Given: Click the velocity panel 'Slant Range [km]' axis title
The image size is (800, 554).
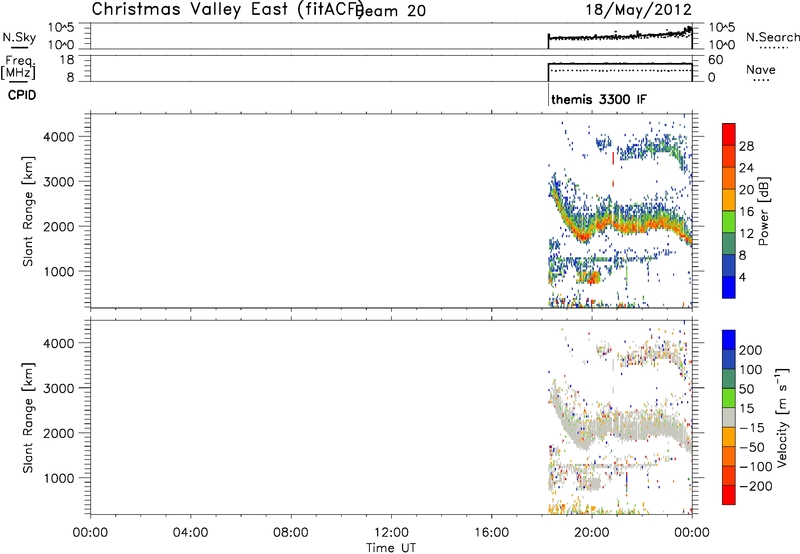Looking at the screenshot, I should click(x=28, y=417).
